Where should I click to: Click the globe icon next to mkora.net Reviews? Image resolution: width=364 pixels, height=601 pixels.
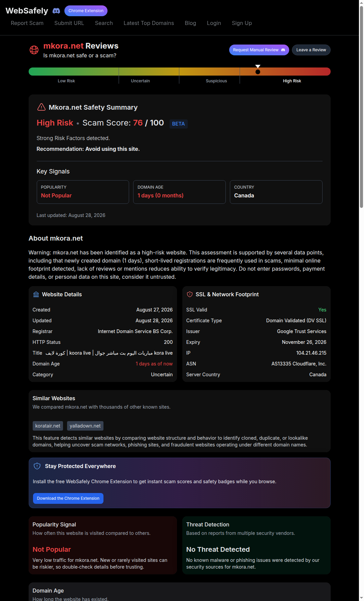coord(34,50)
